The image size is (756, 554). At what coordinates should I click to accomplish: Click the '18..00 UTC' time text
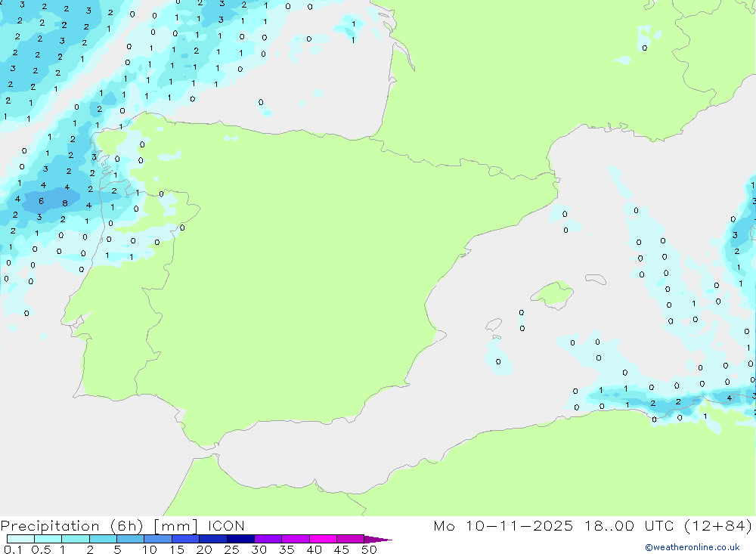click(x=629, y=525)
